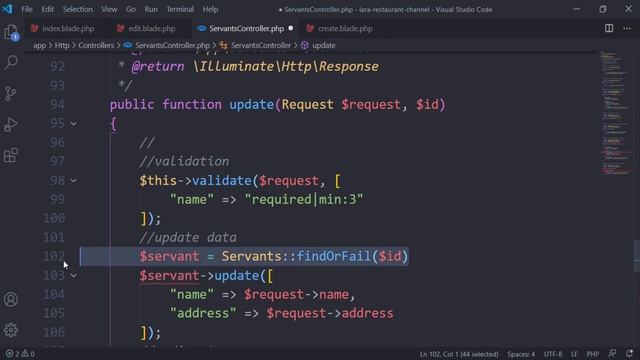
Task: Close the unsaved ServantsController.php tab dot
Action: tap(291, 28)
